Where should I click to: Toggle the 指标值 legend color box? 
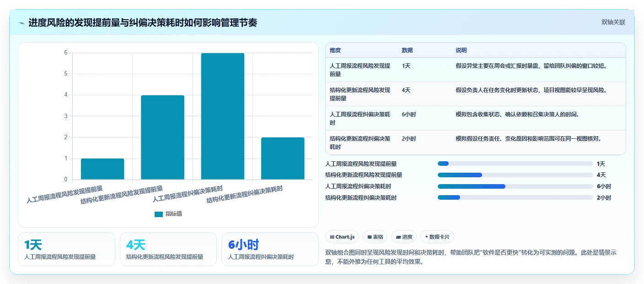tap(159, 214)
